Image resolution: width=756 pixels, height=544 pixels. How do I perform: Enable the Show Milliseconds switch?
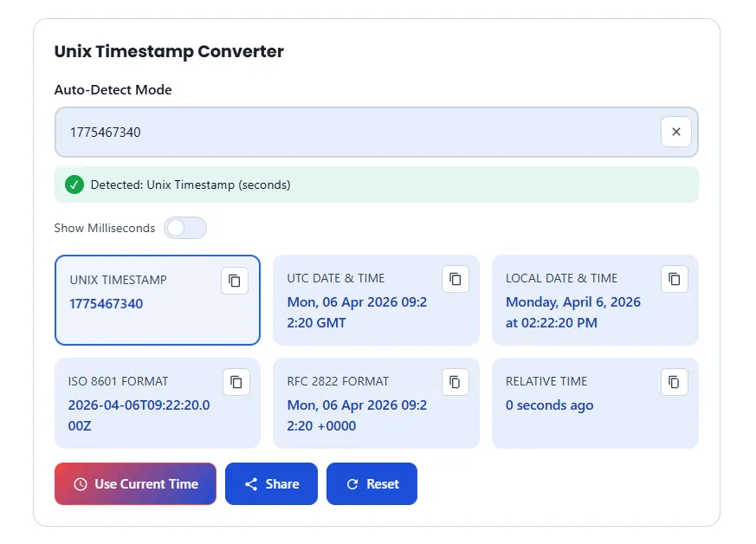185,228
